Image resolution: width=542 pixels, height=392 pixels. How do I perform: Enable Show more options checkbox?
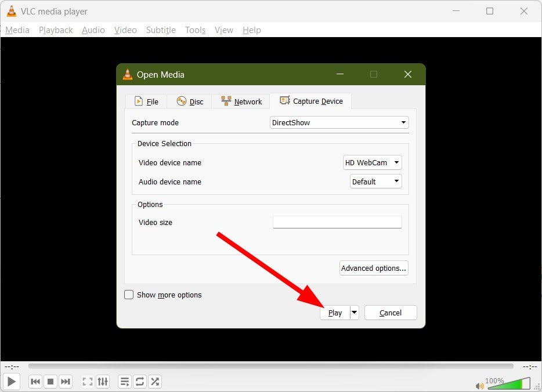[129, 295]
